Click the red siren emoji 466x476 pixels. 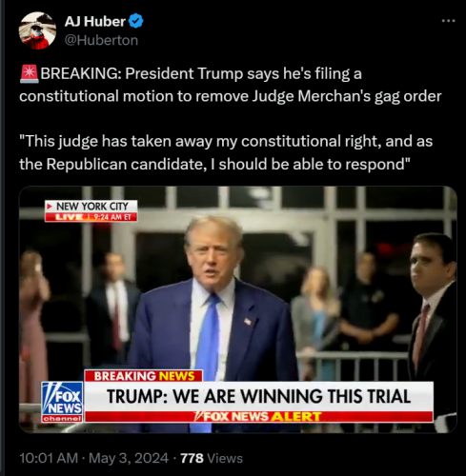click(30, 73)
